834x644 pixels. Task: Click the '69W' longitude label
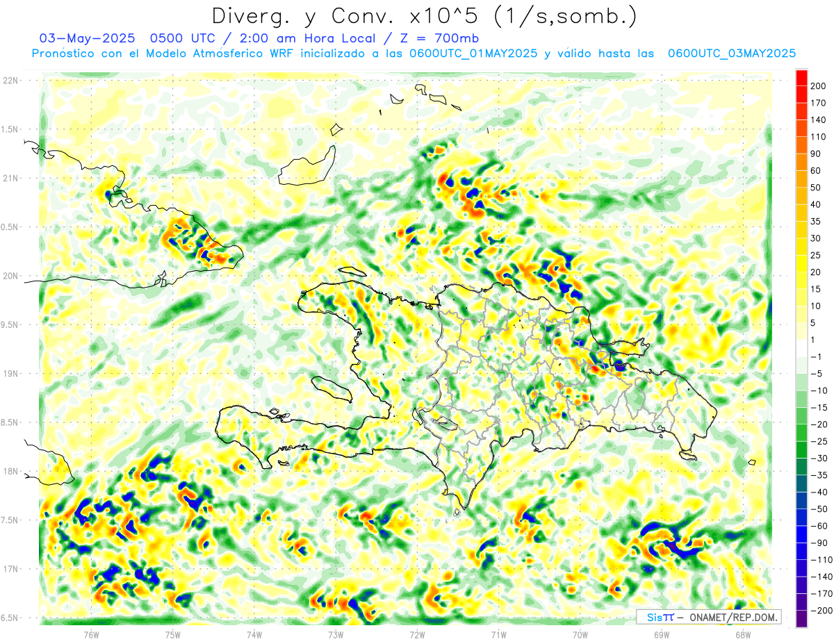point(662,634)
